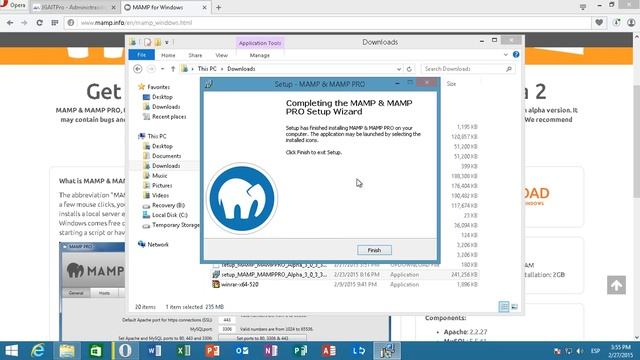Screen dimensions: 640x360
Task: Launch Lync from the taskbar
Action: pos(358,351)
